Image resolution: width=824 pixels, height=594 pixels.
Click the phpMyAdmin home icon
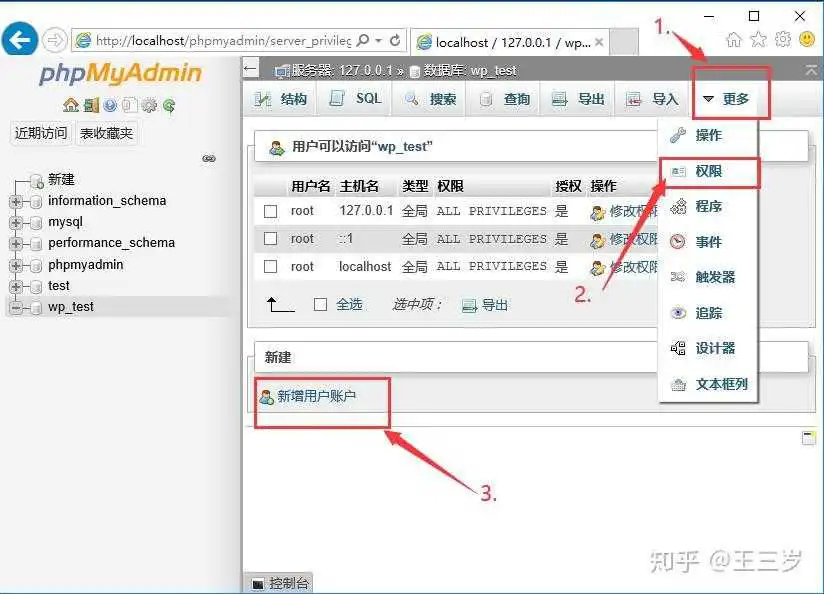pos(70,106)
